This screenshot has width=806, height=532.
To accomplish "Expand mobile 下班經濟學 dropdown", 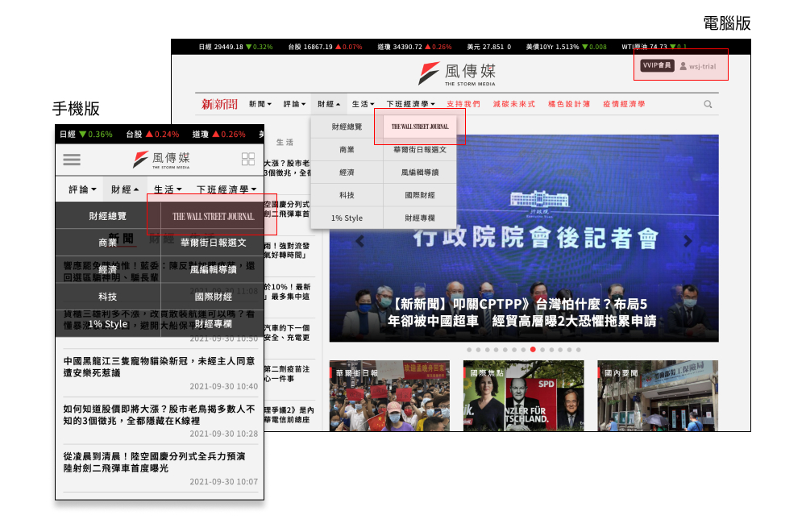I will [x=226, y=189].
